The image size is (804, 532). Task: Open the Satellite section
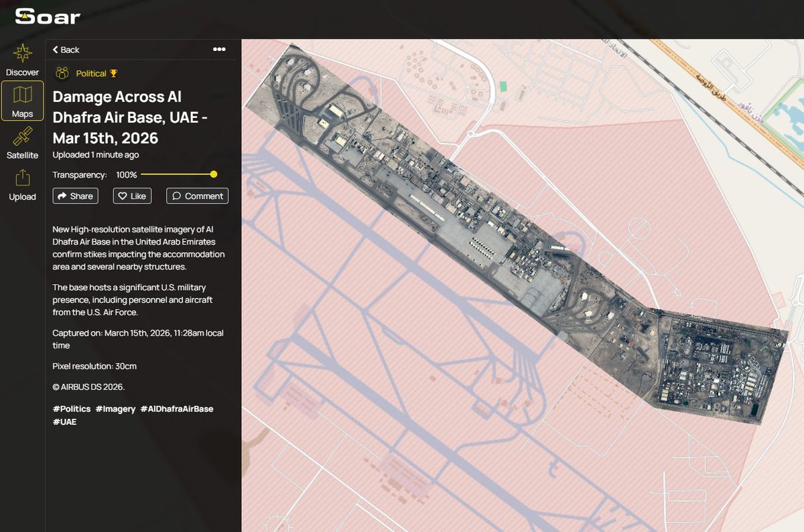[23, 143]
